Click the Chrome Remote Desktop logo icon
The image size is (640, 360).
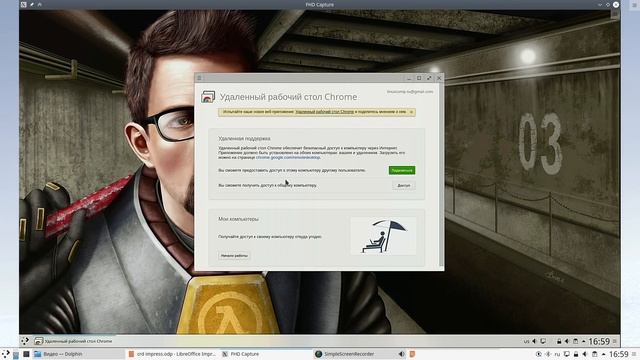tap(208, 97)
